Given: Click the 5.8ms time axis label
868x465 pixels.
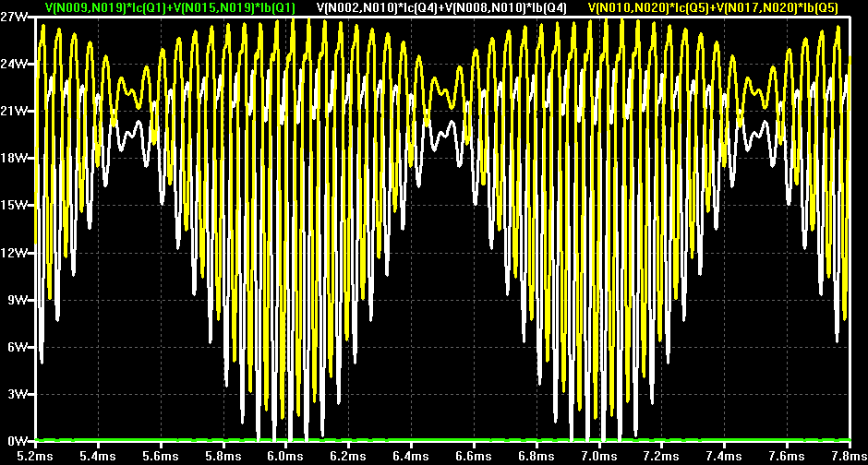Looking at the screenshot, I should pyautogui.click(x=223, y=456).
